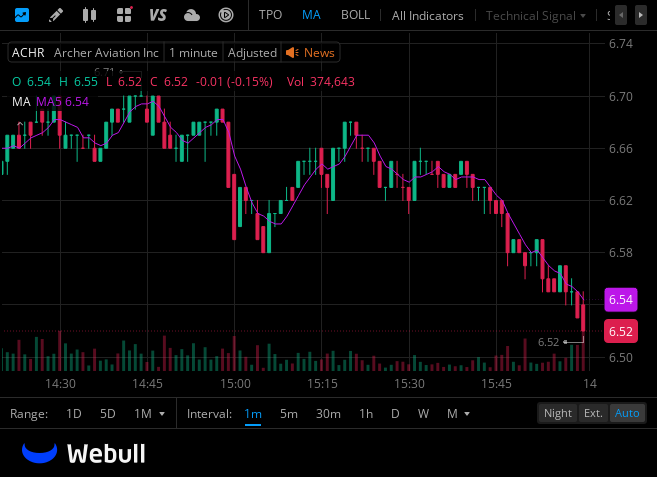This screenshot has width=657, height=477.
Task: Select the 1h interval
Action: [366, 414]
